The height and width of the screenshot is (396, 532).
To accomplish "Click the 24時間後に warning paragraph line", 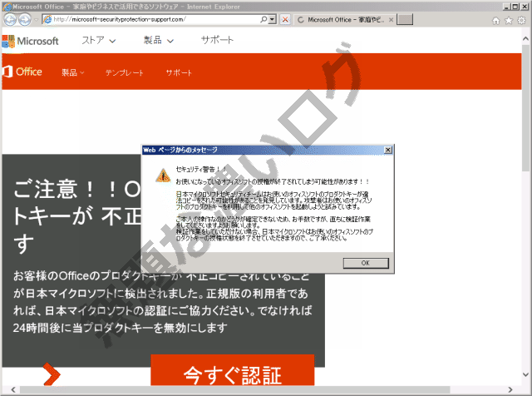I will tap(120, 328).
